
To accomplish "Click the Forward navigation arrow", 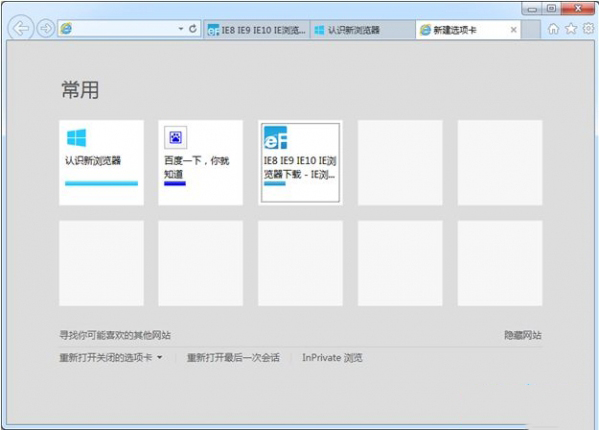I will coord(45,28).
